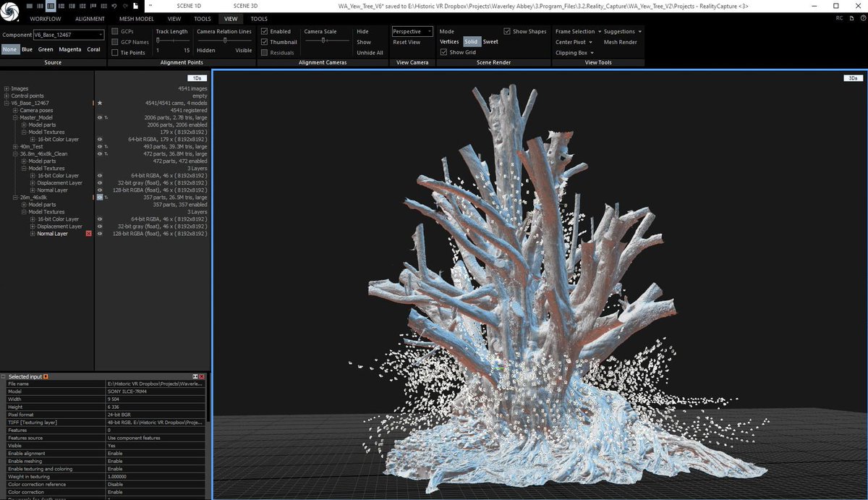Open the WORKFLOW ribbon tab
This screenshot has width=868, height=500.
tap(46, 19)
